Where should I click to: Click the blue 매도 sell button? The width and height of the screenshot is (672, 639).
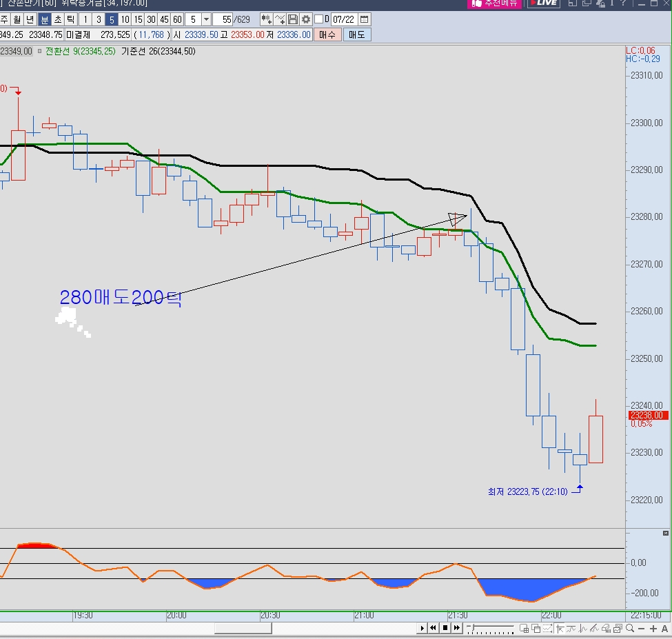pyautogui.click(x=357, y=34)
